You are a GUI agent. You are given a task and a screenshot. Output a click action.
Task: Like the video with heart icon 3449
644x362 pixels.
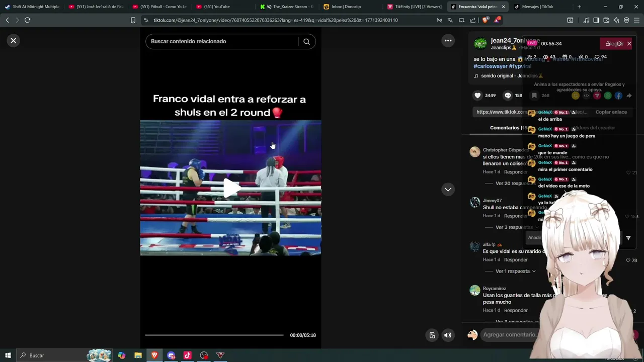pos(477,96)
